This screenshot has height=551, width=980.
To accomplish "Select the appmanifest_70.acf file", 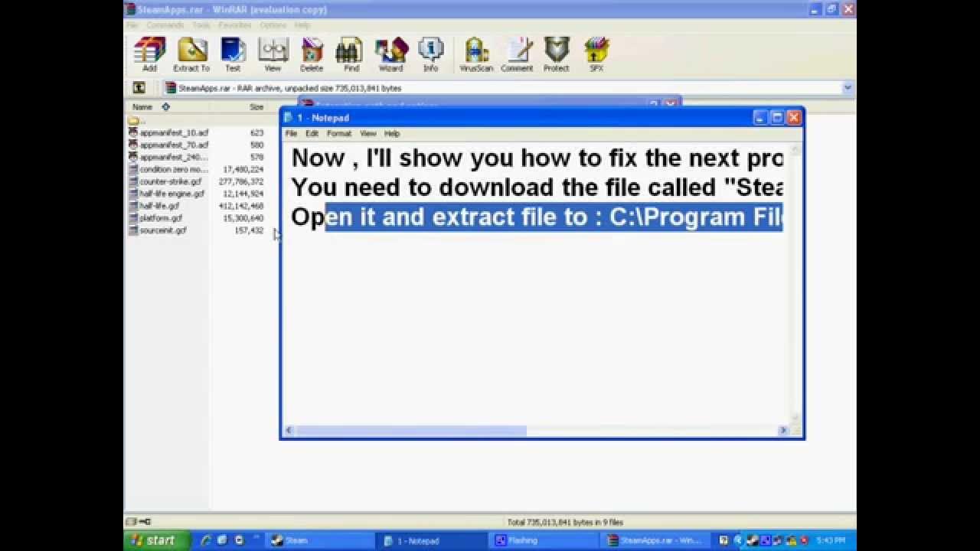I will point(168,145).
